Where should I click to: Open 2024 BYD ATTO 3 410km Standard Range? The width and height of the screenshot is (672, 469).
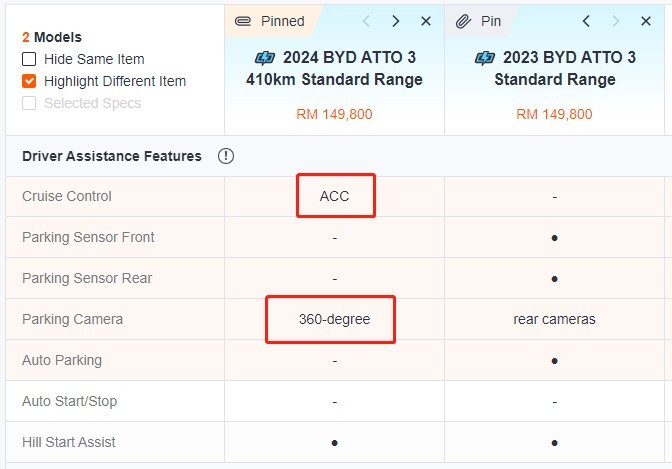334,68
